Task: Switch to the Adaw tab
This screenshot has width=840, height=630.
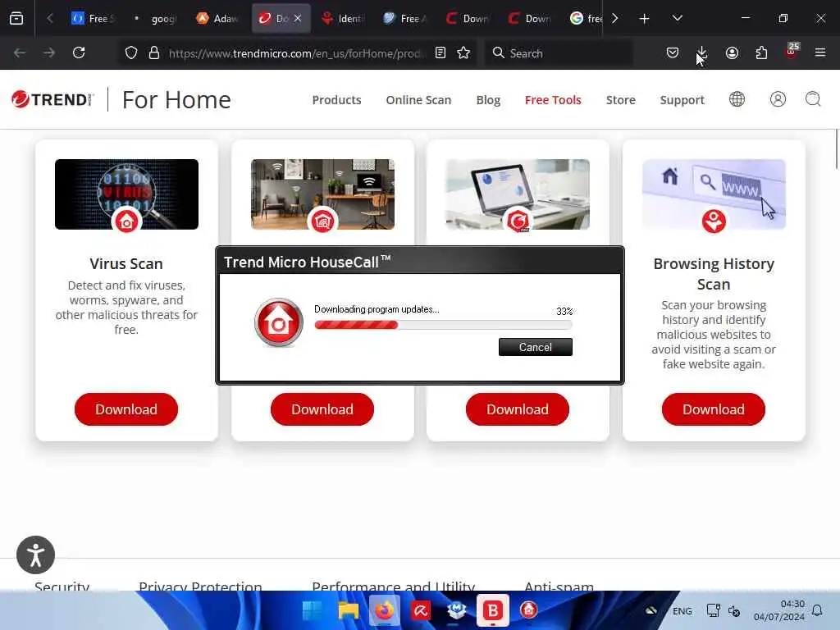Action: coord(218,19)
